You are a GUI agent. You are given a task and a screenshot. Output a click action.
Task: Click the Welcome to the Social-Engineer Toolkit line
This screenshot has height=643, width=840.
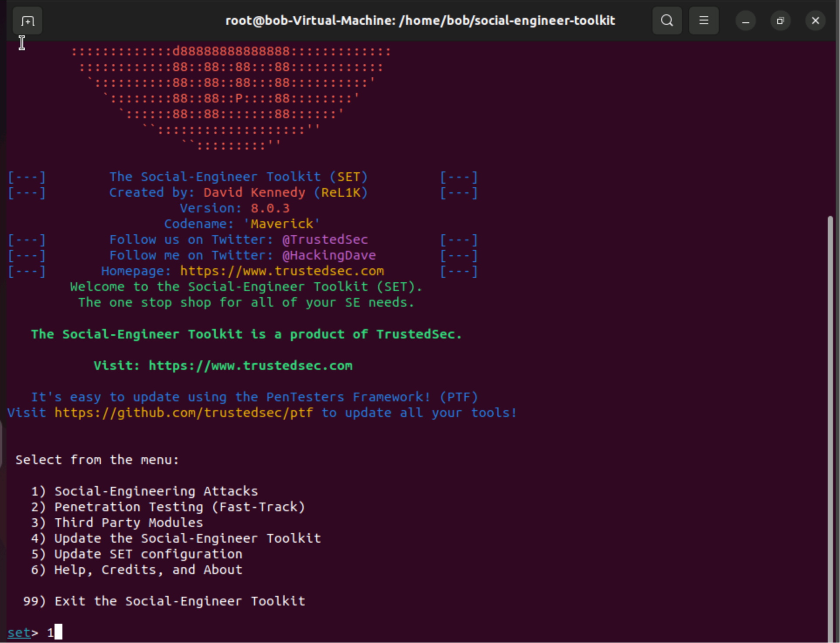coord(246,287)
